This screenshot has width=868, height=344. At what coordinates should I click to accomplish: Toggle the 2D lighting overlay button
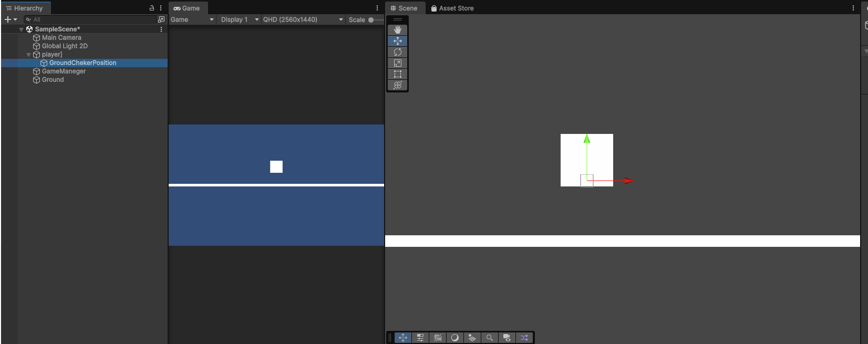[x=472, y=338]
